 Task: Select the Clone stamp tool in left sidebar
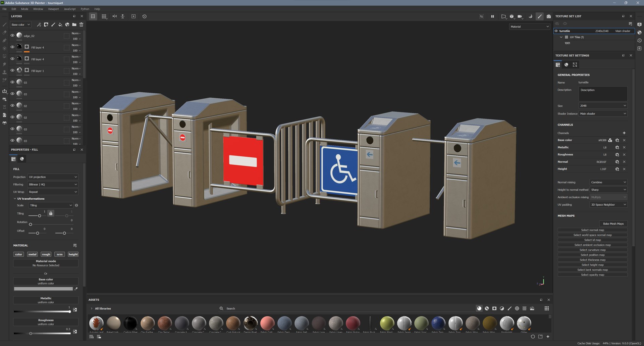click(x=4, y=72)
